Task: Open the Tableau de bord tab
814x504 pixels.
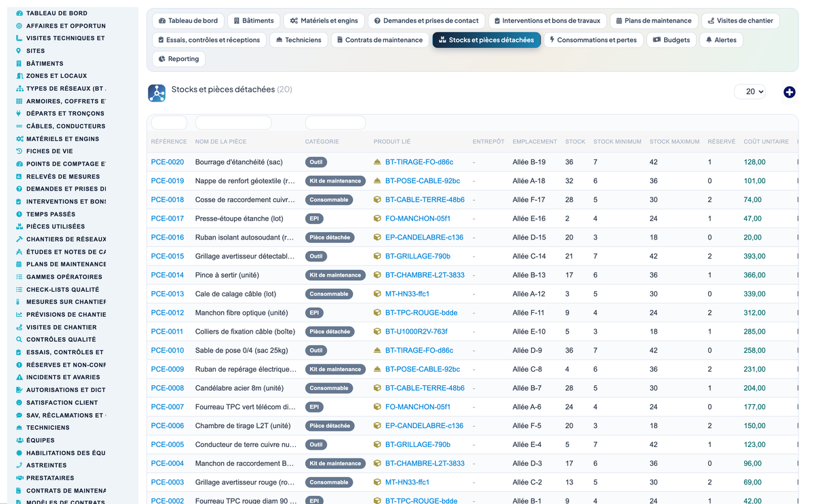Action: 188,21
